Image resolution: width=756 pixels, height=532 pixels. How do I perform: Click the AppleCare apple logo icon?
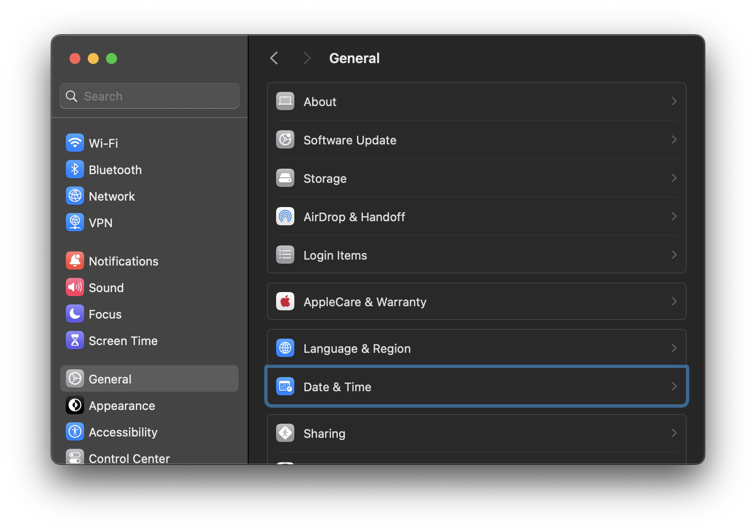click(285, 302)
